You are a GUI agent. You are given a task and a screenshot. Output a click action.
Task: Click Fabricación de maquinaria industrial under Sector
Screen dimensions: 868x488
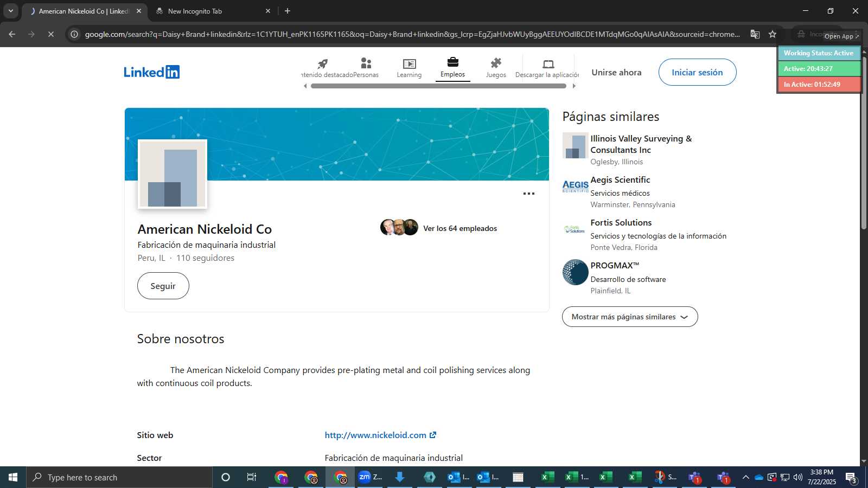(394, 458)
